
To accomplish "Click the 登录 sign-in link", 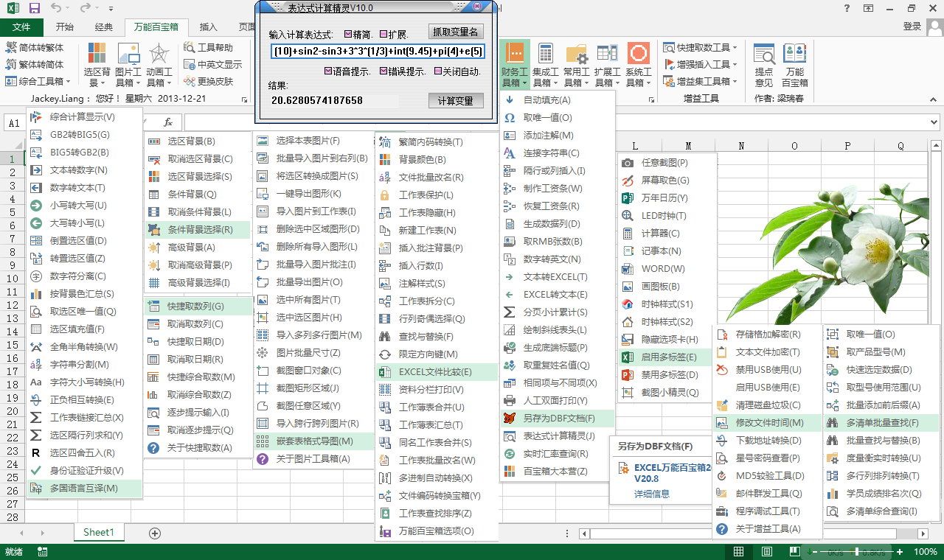I will coord(912,27).
